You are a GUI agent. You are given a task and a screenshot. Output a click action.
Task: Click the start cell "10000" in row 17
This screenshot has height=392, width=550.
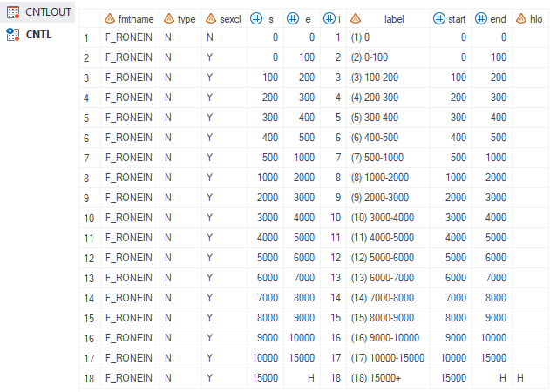click(453, 358)
